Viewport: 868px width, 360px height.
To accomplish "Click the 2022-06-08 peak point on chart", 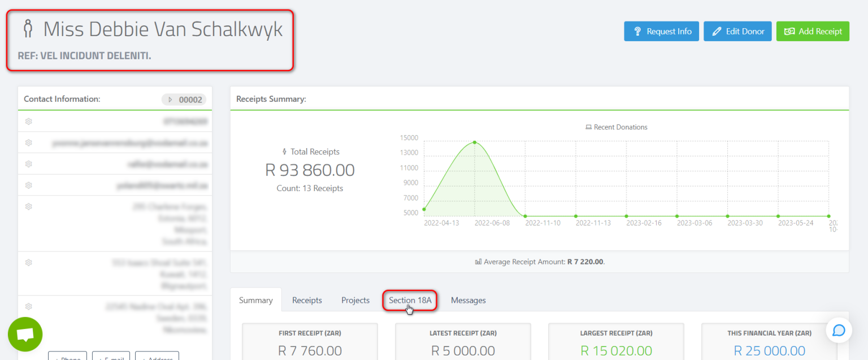I will pyautogui.click(x=475, y=142).
